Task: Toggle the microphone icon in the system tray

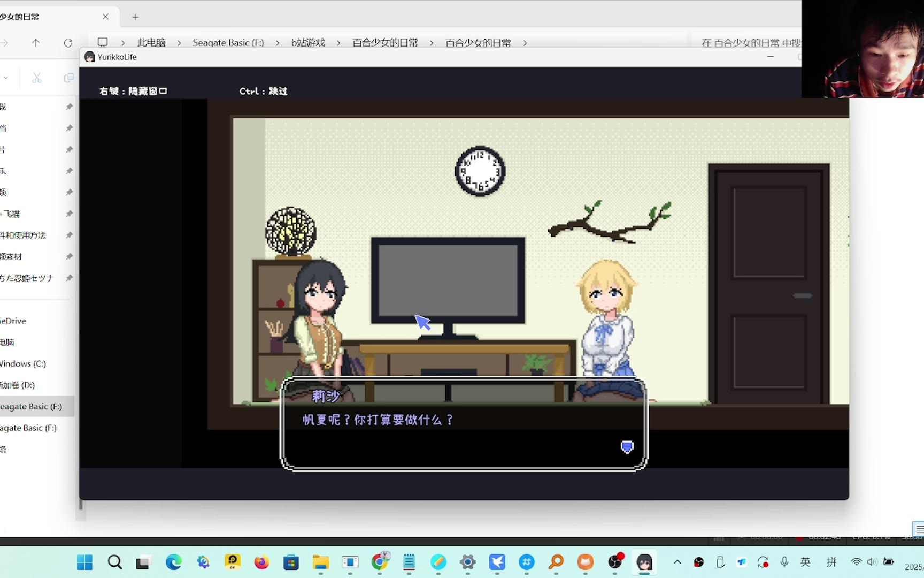Action: click(784, 561)
